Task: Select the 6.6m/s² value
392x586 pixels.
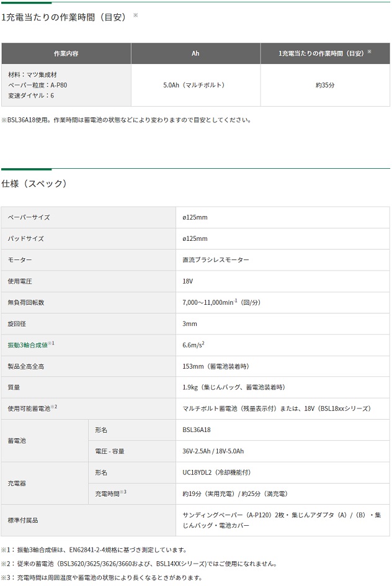Action: tap(194, 345)
